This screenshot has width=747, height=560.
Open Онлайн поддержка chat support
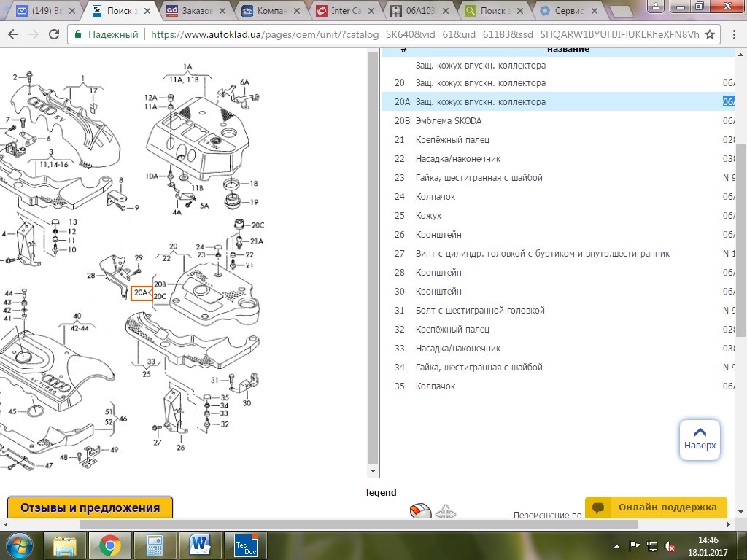point(657,507)
